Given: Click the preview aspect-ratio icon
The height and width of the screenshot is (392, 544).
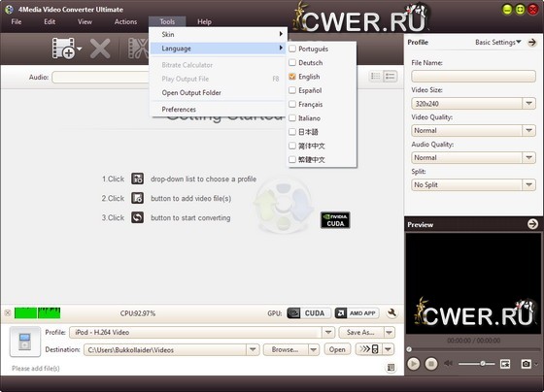Looking at the screenshot, I should click(505, 364).
